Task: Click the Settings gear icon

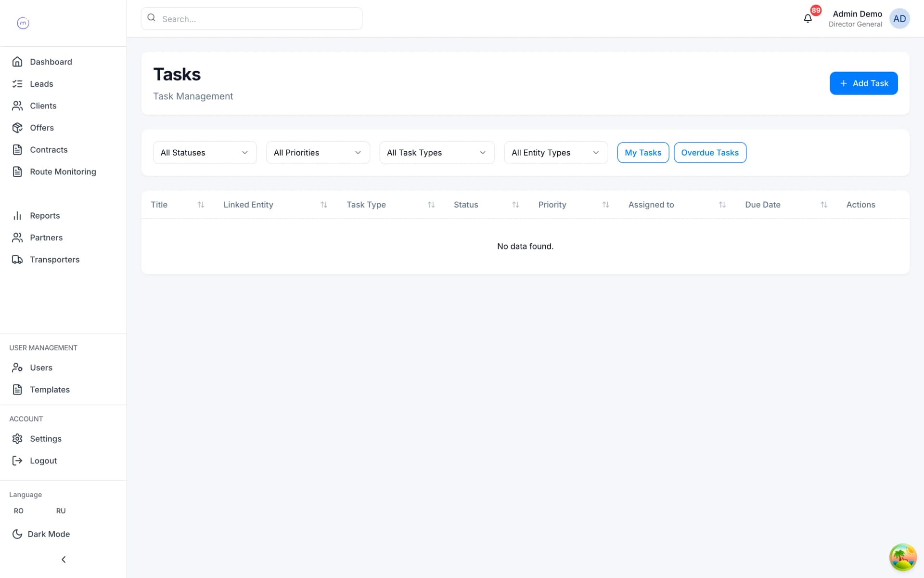Action: click(x=17, y=439)
